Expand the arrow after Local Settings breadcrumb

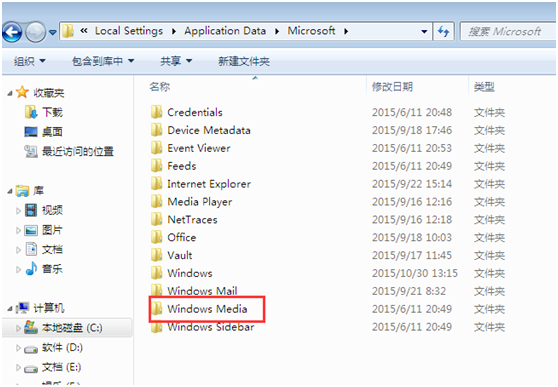174,31
